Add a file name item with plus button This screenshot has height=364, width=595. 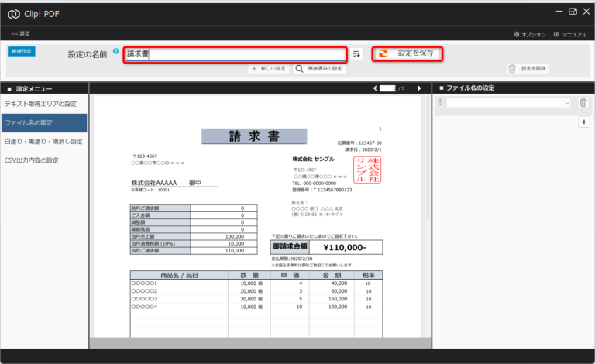[583, 122]
